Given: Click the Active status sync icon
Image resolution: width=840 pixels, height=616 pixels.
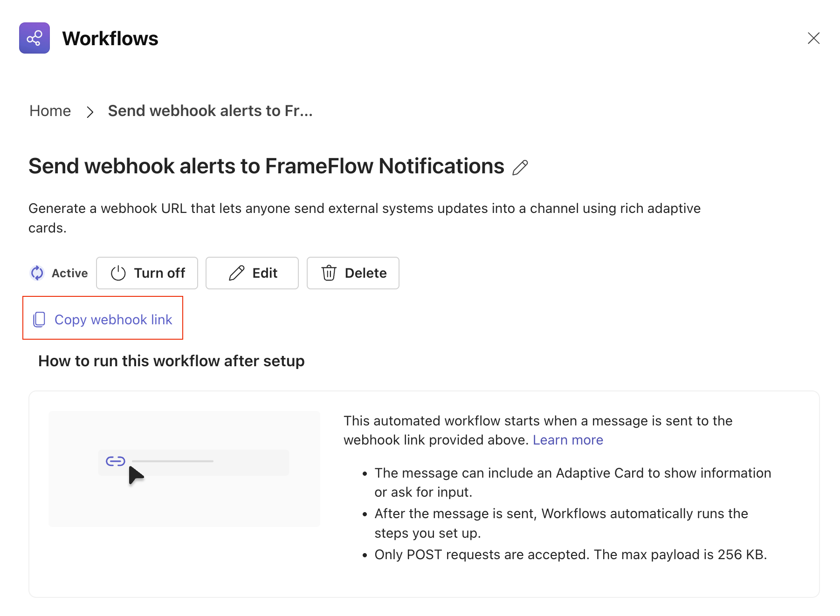Looking at the screenshot, I should (37, 273).
